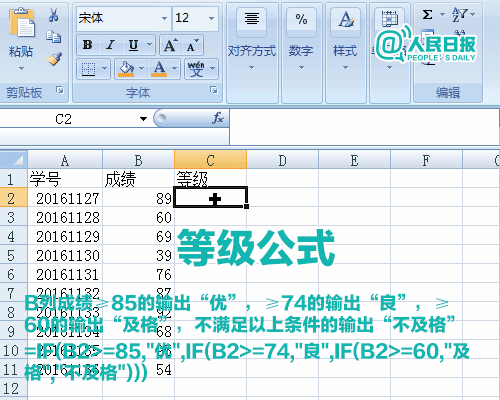Select column E header
The width and height of the screenshot is (500, 400).
(354, 160)
